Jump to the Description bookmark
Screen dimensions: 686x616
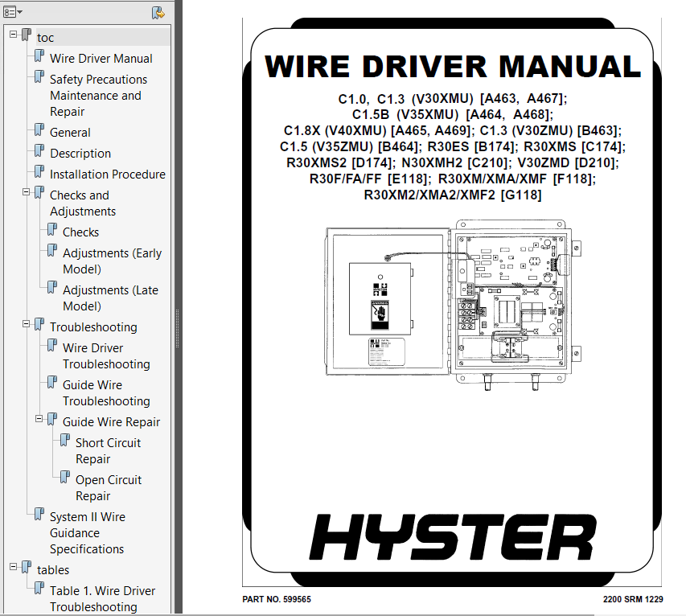(x=80, y=154)
